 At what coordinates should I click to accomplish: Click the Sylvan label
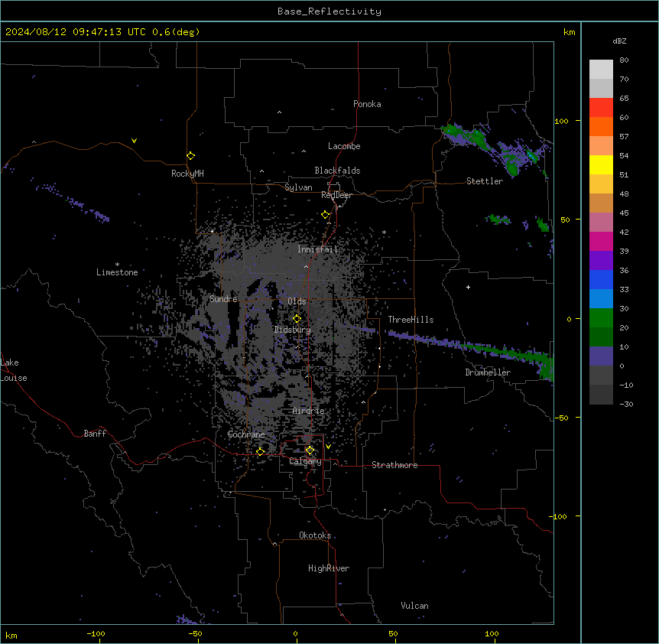[x=298, y=187]
